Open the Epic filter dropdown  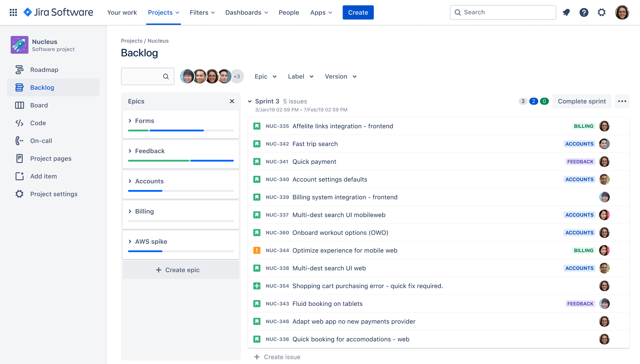(265, 76)
